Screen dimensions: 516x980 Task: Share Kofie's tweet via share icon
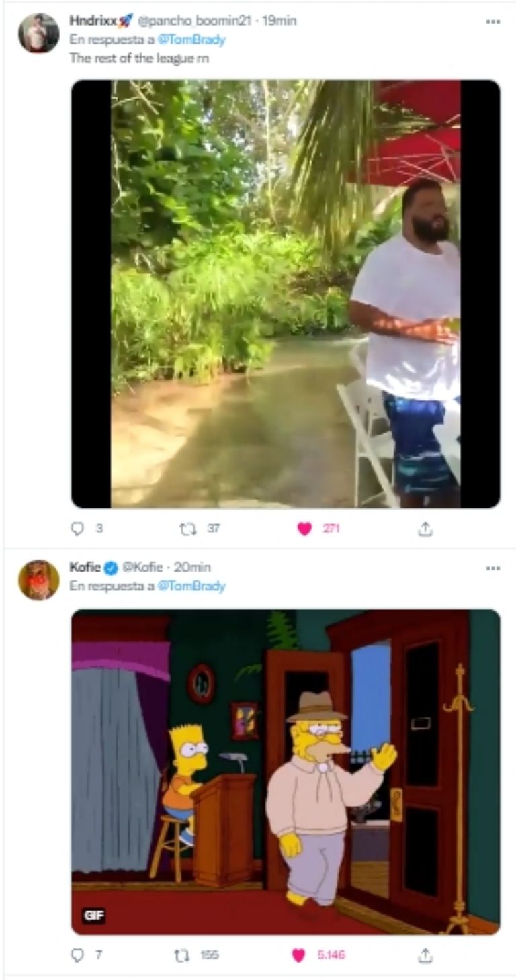(425, 955)
